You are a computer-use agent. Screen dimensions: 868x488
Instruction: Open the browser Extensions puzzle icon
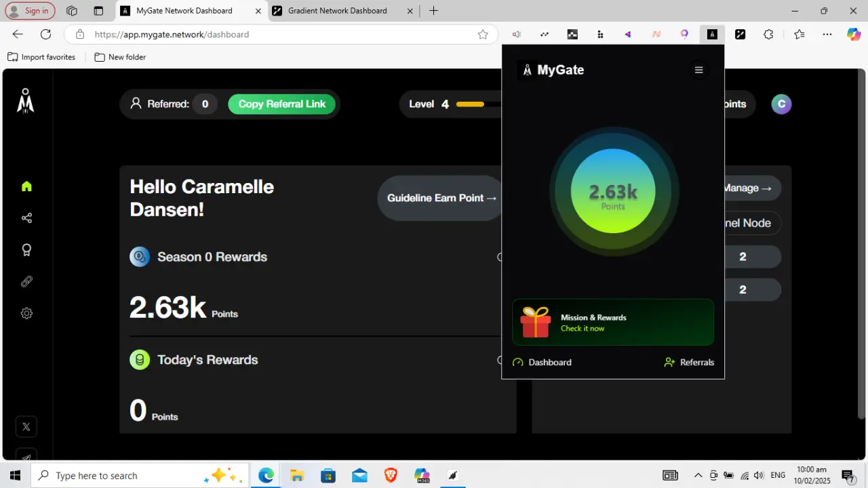[x=768, y=35]
